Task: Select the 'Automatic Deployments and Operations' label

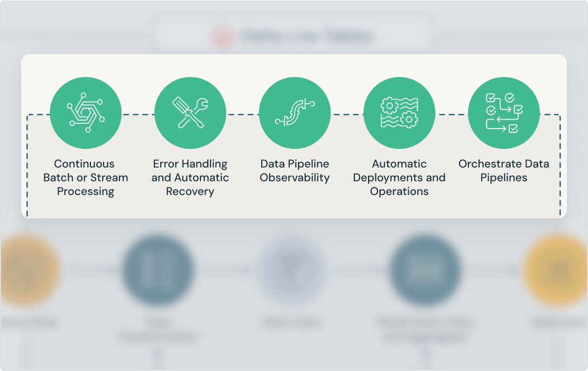Action: tap(399, 178)
